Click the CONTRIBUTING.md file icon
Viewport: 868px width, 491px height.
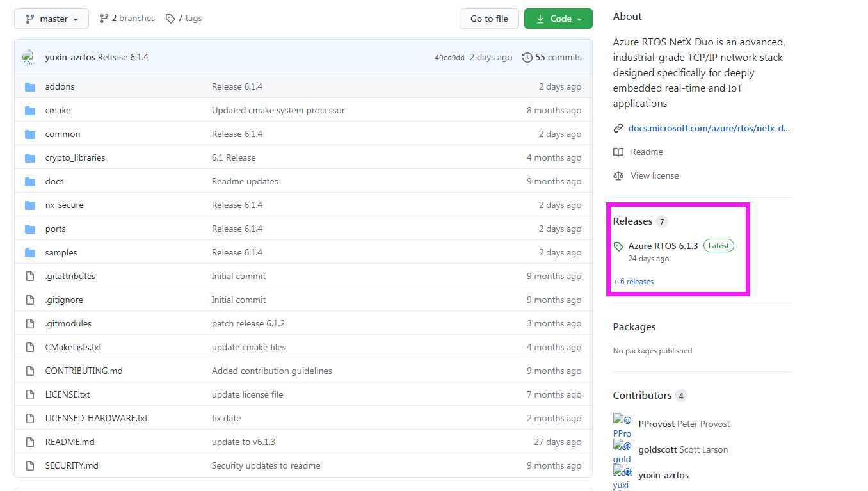tap(29, 371)
